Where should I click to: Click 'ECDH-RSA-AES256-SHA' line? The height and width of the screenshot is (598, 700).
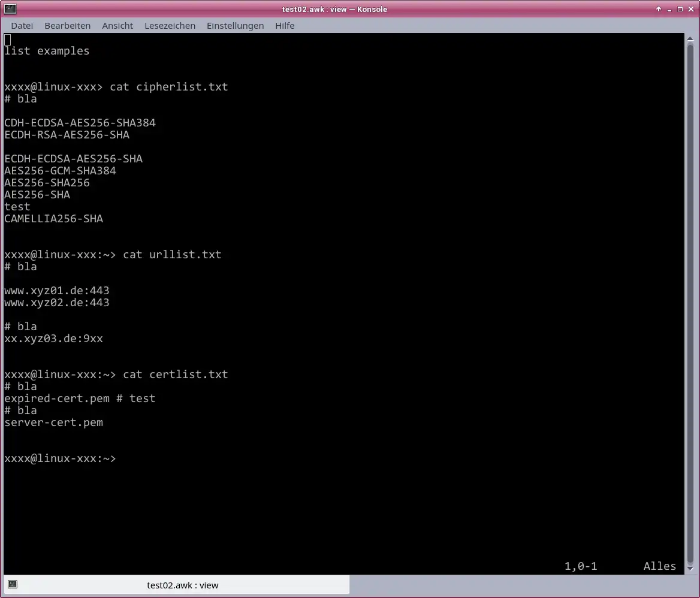point(67,135)
